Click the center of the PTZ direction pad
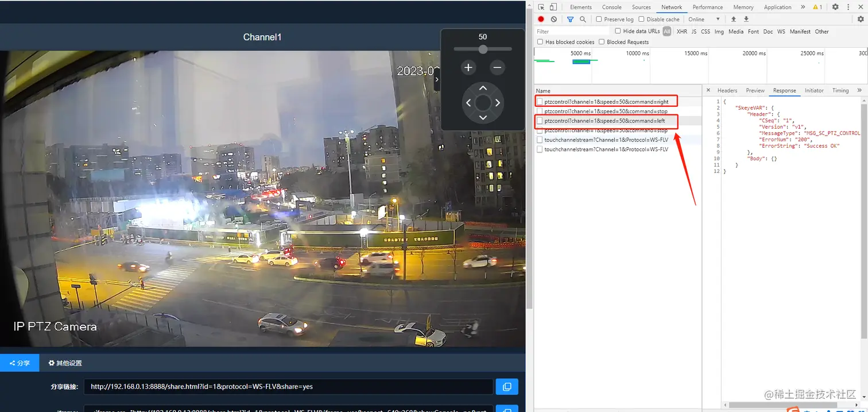The image size is (868, 412). (483, 103)
